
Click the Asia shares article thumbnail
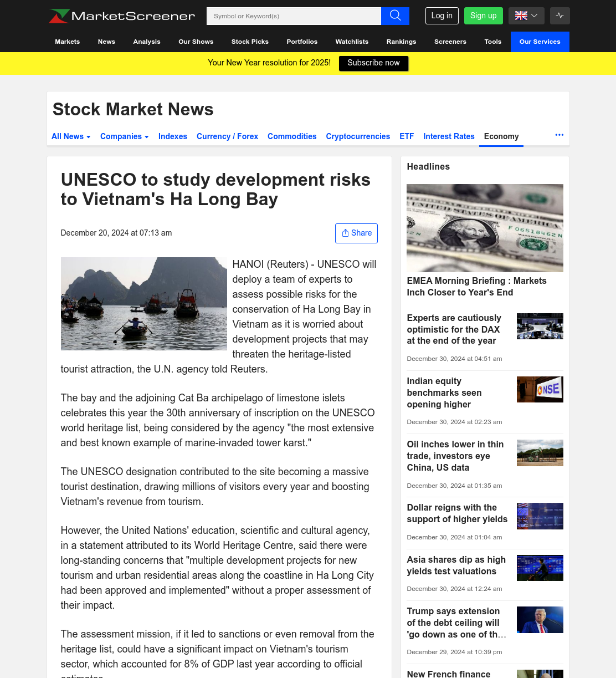click(540, 568)
